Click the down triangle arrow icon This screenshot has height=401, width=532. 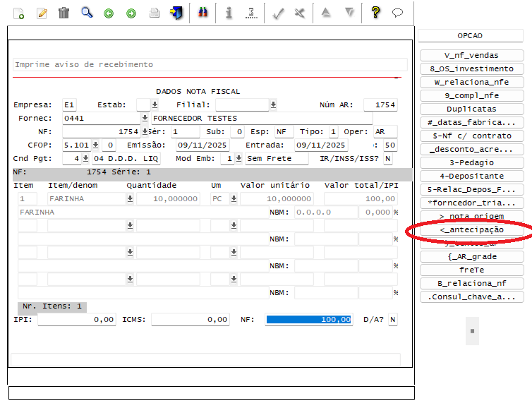click(349, 13)
